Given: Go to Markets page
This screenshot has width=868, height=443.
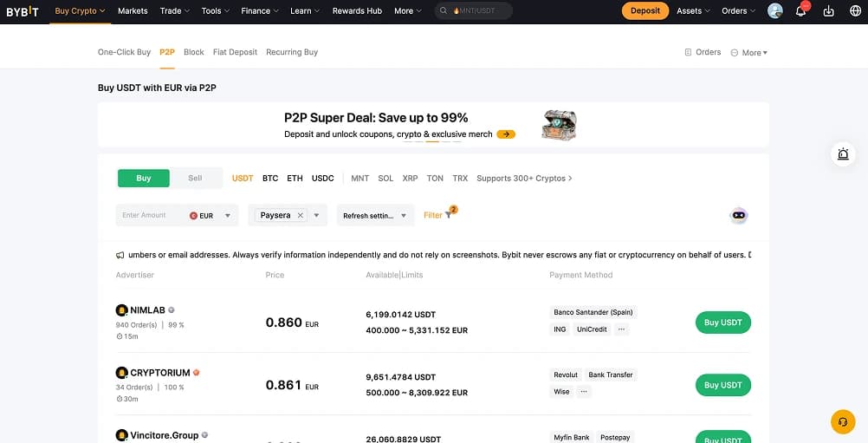Looking at the screenshot, I should [133, 11].
